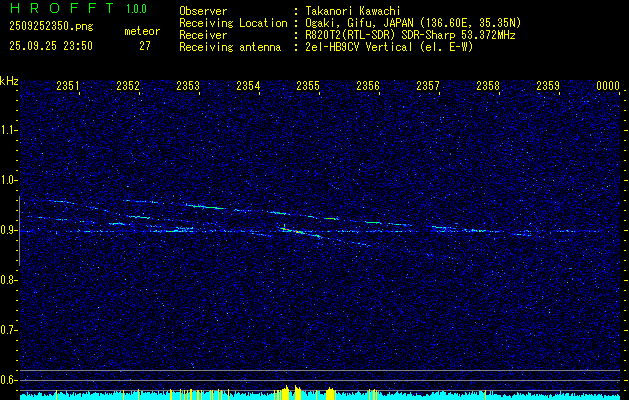Click the Observer label
629x400 pixels.
[x=203, y=11]
